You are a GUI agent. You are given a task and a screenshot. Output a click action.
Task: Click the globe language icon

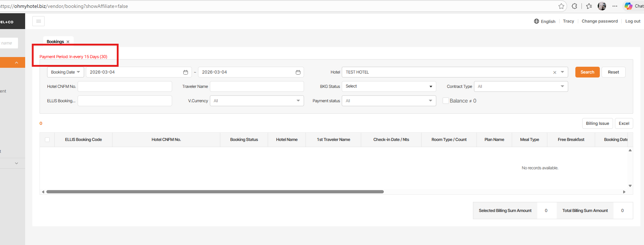[537, 21]
